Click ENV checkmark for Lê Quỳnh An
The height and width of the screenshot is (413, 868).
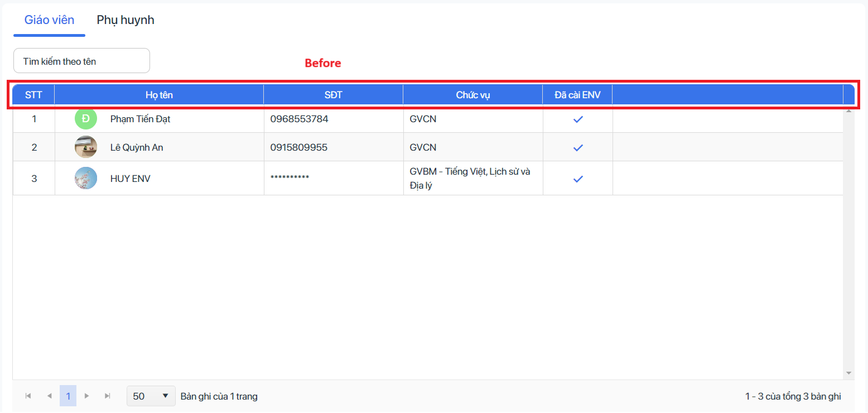[x=578, y=147]
